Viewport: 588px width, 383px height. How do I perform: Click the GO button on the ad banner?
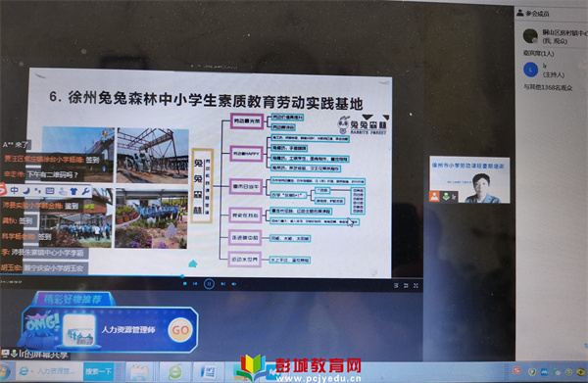pyautogui.click(x=180, y=330)
